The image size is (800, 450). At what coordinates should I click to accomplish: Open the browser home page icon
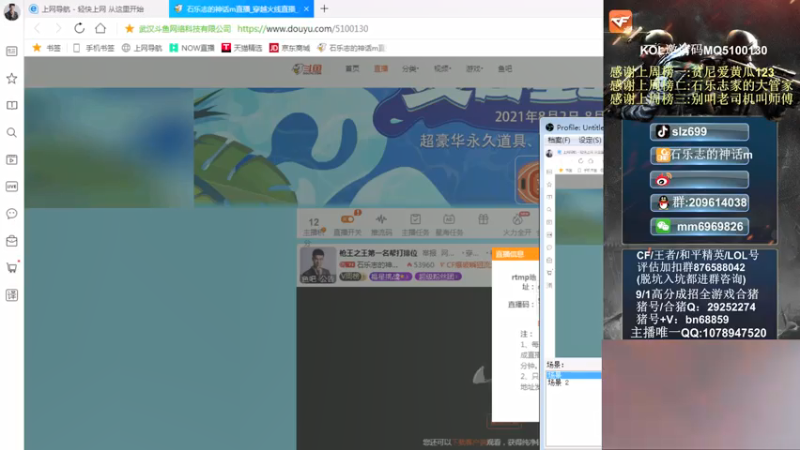click(101, 29)
